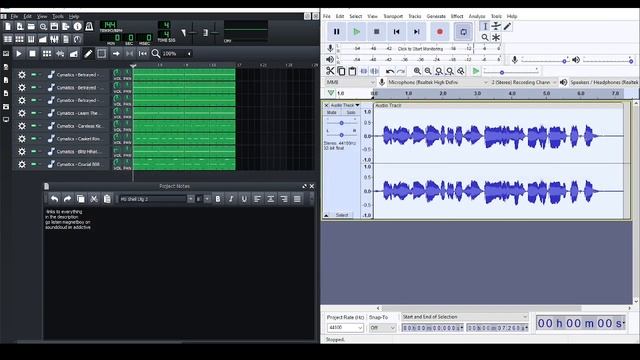
Task: Click LMMS open project folder icon
Action: click(x=31, y=27)
